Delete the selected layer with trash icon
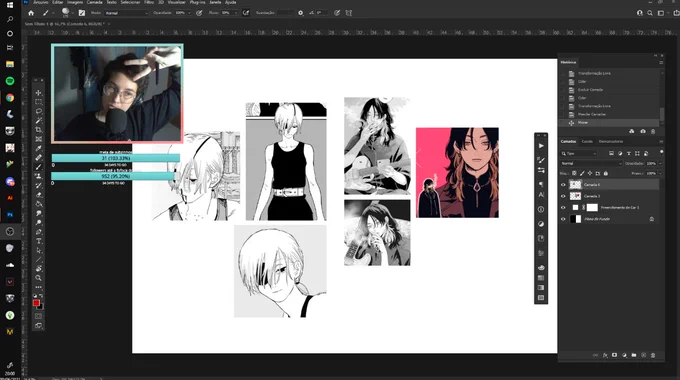Image resolution: width=680 pixels, height=380 pixels. [x=653, y=355]
